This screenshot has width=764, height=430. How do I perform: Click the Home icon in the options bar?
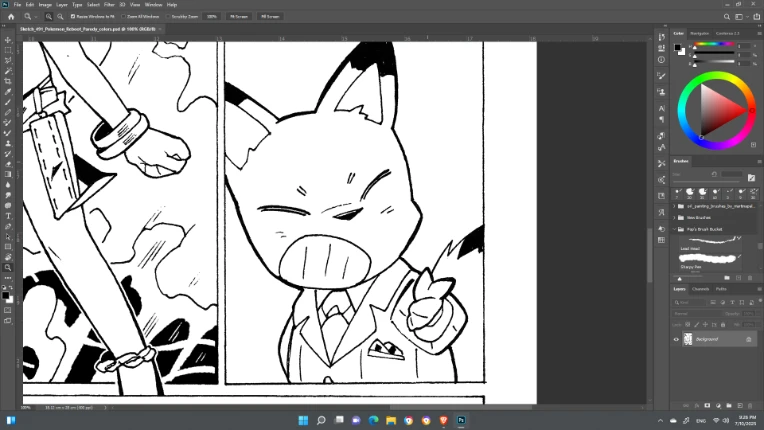[11, 17]
